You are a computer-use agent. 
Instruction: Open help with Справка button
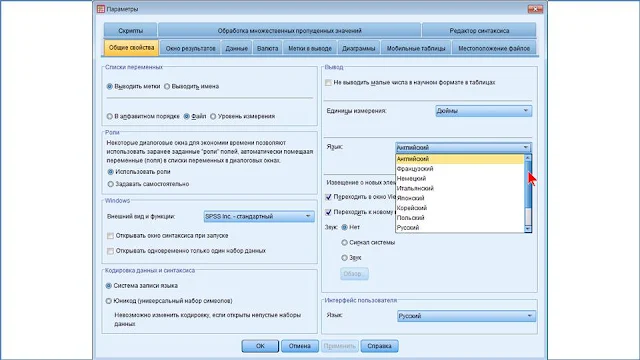tap(379, 346)
